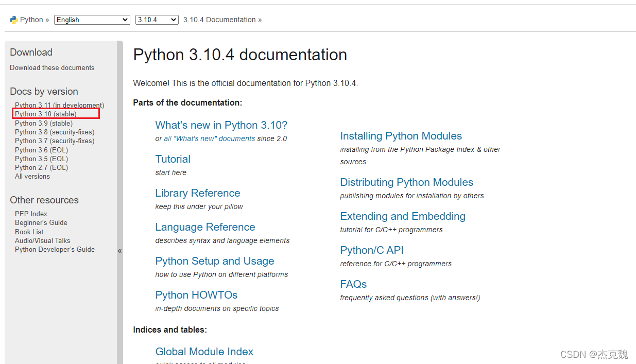Start the Tutorial section
636x364 pixels.
tap(173, 159)
